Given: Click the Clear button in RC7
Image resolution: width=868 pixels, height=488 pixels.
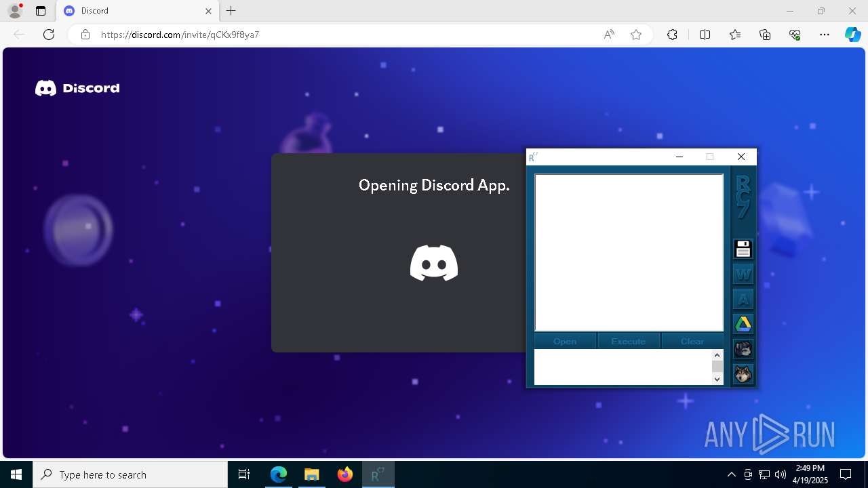Looking at the screenshot, I should click(692, 341).
